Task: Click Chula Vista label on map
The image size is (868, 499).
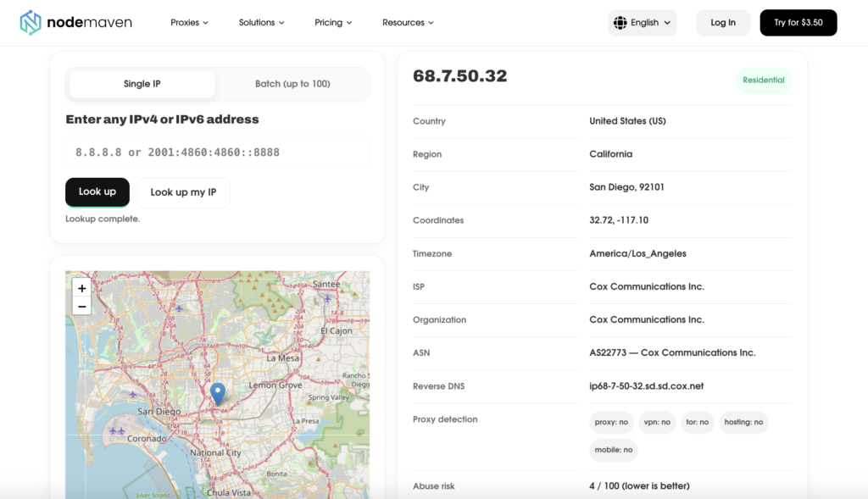Action: tap(229, 492)
